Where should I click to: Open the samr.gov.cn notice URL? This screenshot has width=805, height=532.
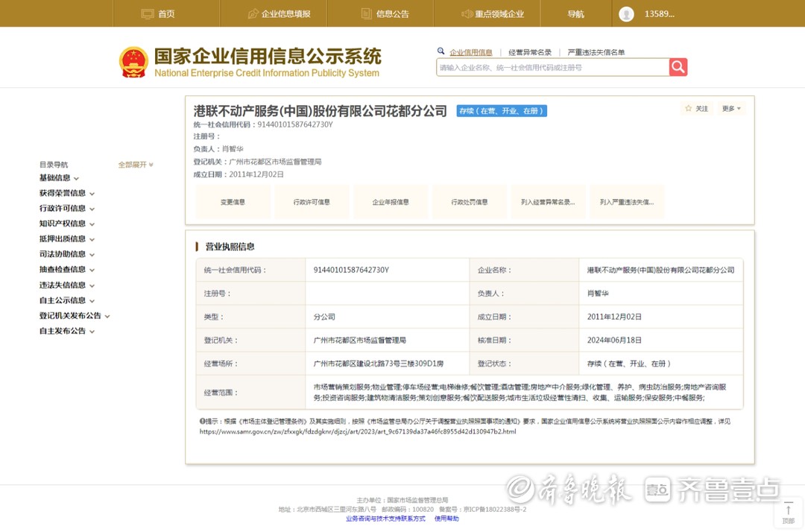358,431
